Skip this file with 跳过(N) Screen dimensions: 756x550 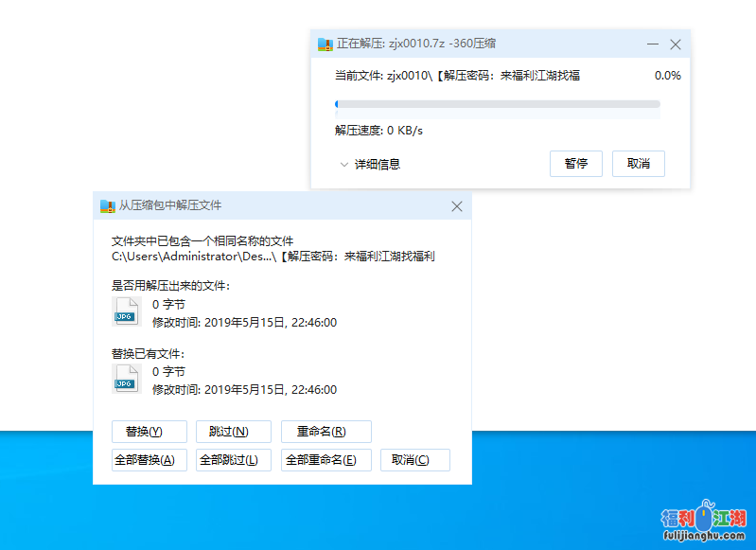pos(234,432)
